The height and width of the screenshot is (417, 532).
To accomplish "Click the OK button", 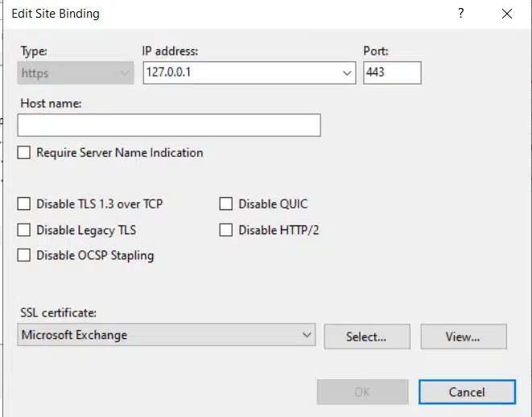I will tap(362, 392).
